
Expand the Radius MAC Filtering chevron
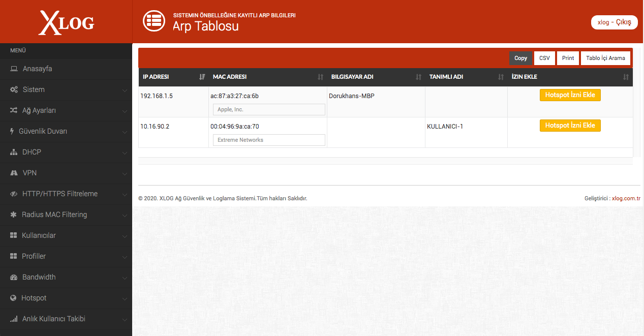click(125, 215)
